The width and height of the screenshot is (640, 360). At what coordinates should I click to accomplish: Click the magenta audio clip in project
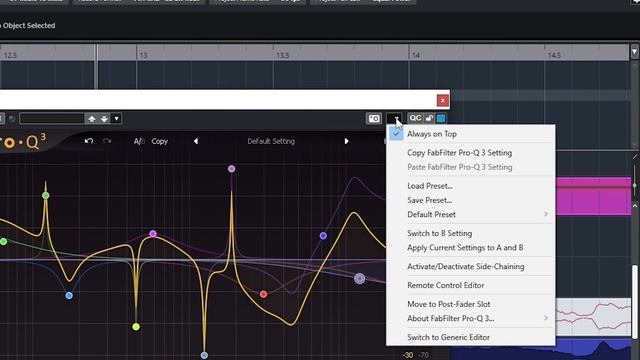point(593,196)
